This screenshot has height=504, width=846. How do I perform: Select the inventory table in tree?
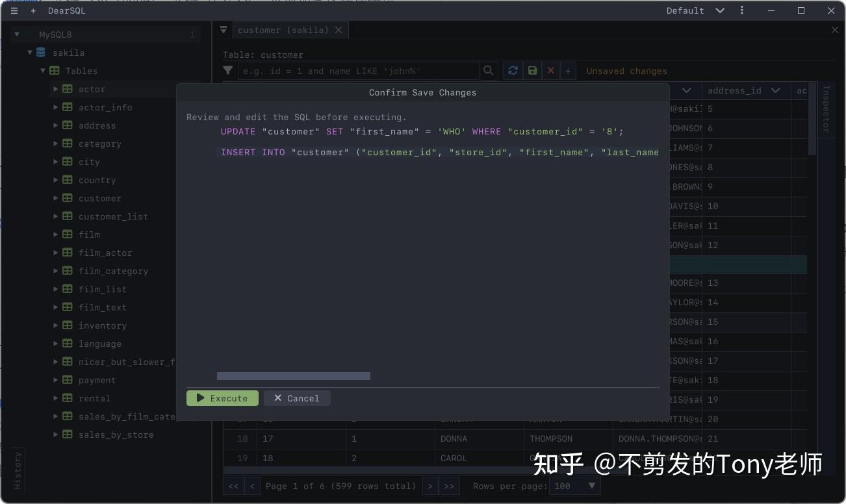coord(103,325)
